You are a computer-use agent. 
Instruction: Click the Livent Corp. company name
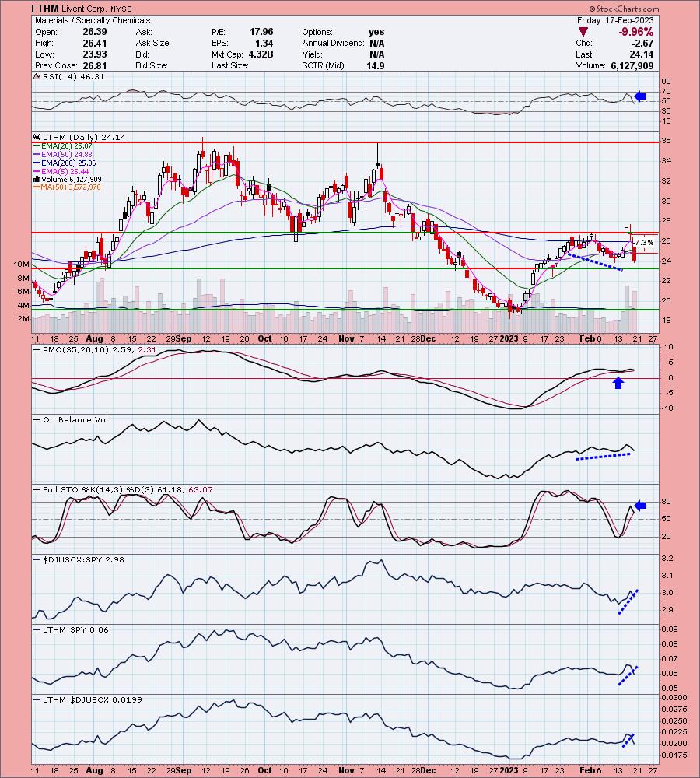coord(84,9)
